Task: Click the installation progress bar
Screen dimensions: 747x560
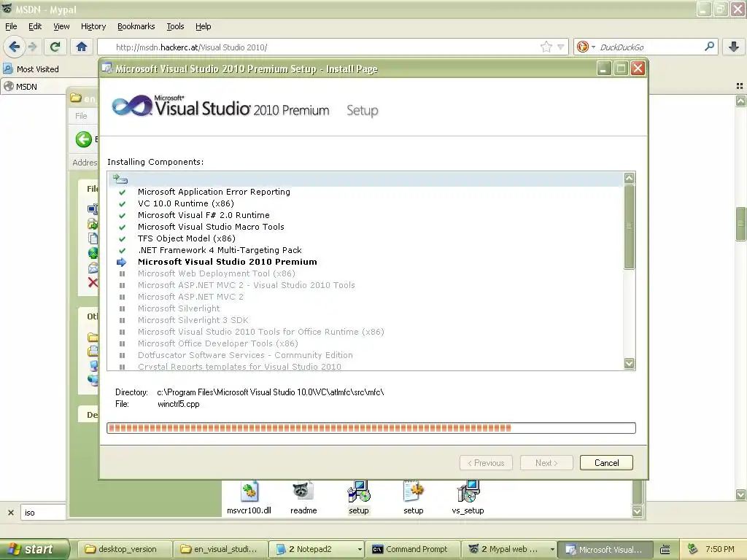Action: (x=371, y=427)
